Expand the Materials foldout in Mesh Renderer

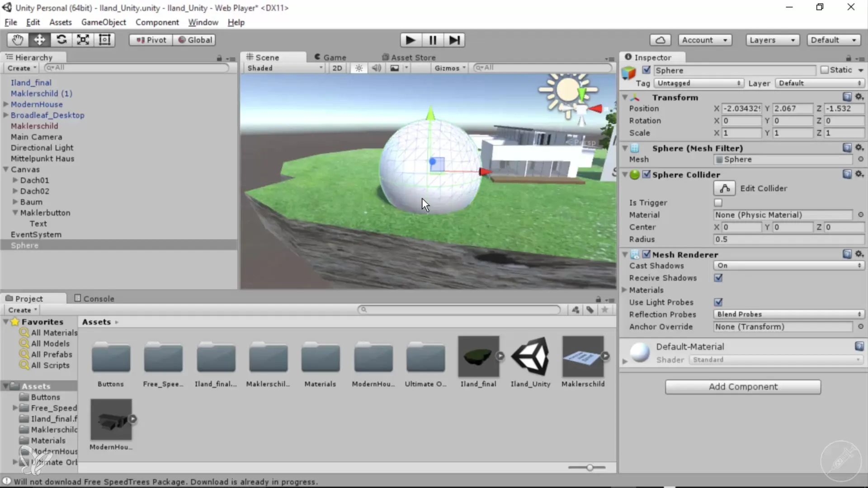[625, 290]
